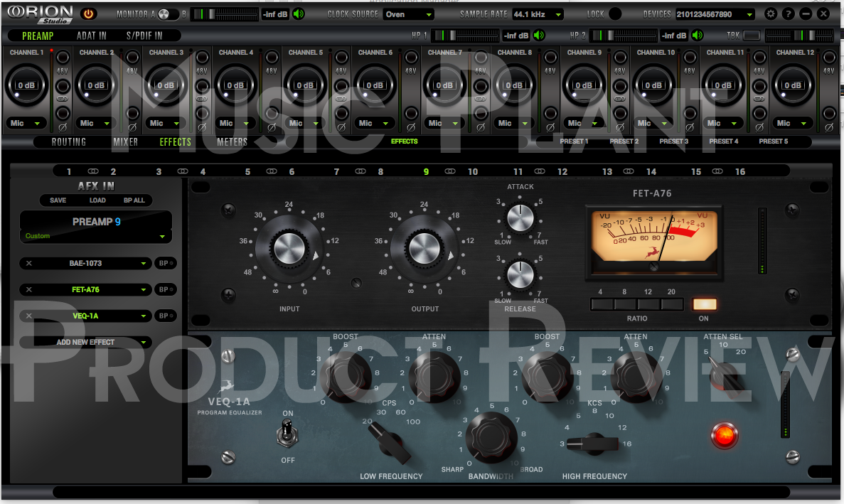Viewport: 844px width, 504px height.
Task: Click the FET-A76 Attack knob
Action: pos(520,218)
